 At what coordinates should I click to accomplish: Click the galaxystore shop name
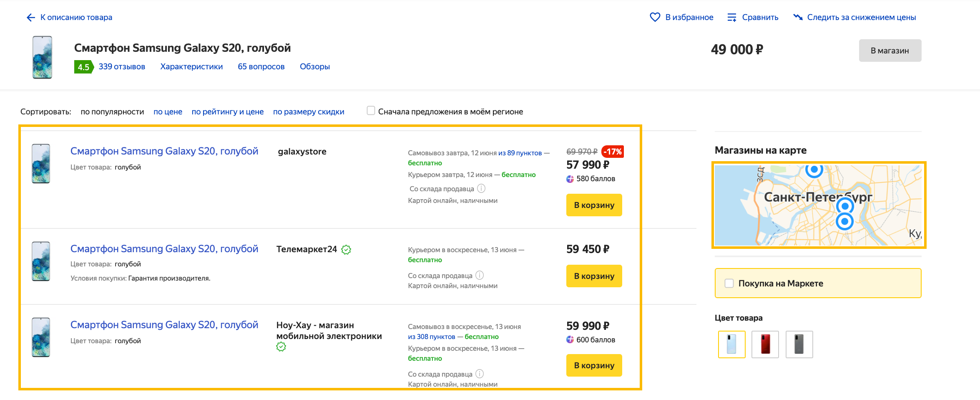[x=302, y=152]
